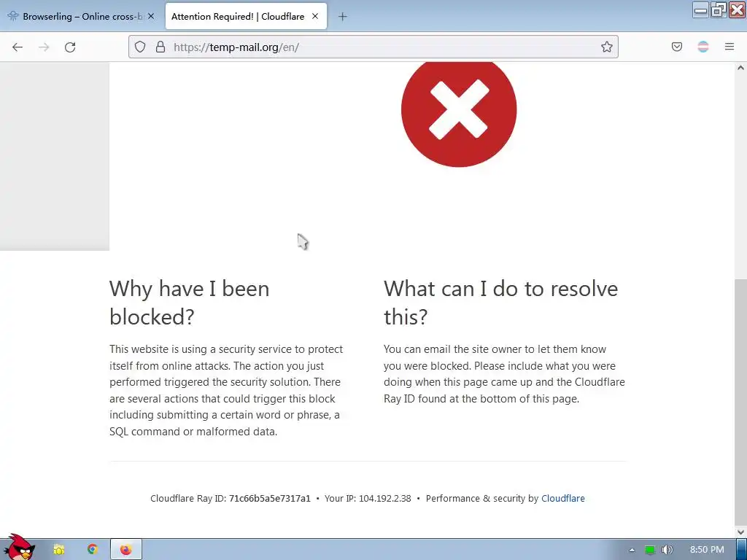Viewport: 747px width, 560px height.
Task: Open a new tab with the plus button
Action: 343,17
